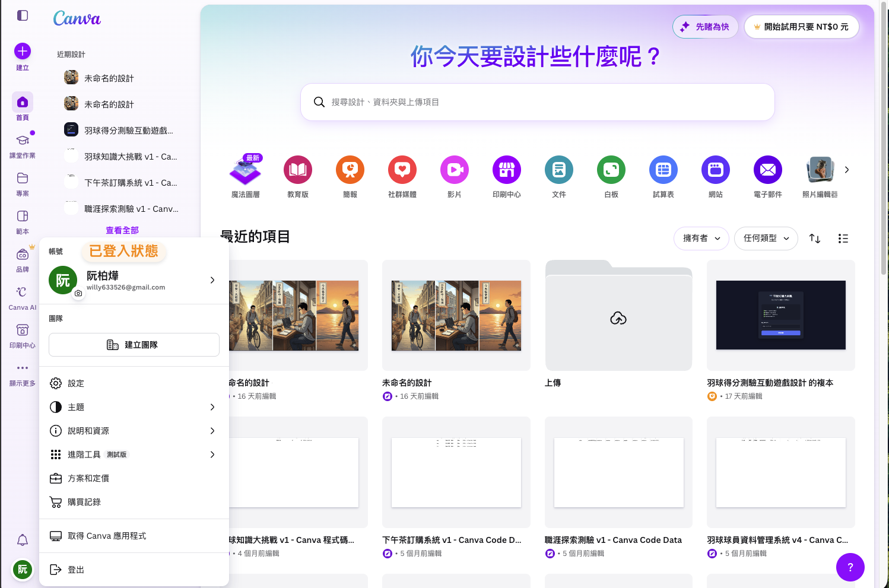The image size is (889, 588).
Task: Click 開始試用只要 NT$0 元 button
Action: [x=801, y=27]
